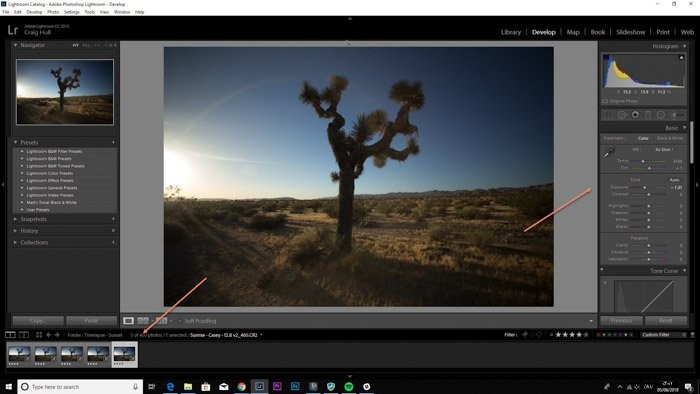Viewport: 700px width, 394px height.
Task: Set treatment to Black & White
Action: click(x=670, y=138)
